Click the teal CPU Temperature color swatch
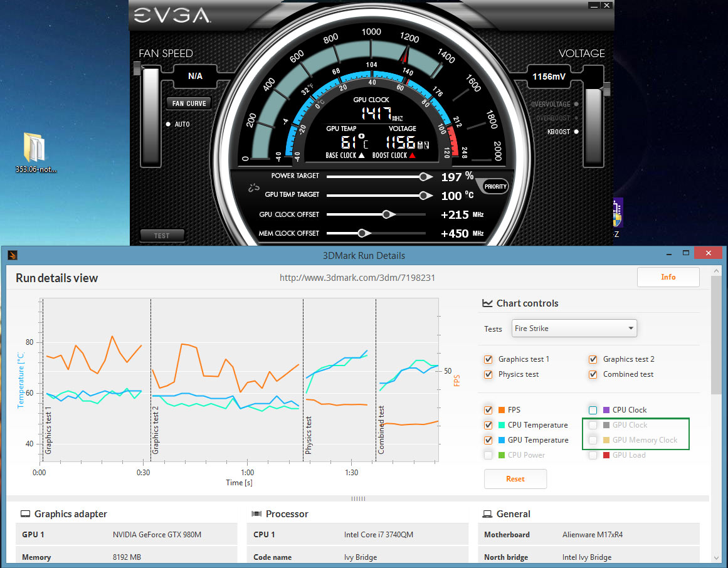Image resolution: width=728 pixels, height=568 pixels. coord(502,425)
